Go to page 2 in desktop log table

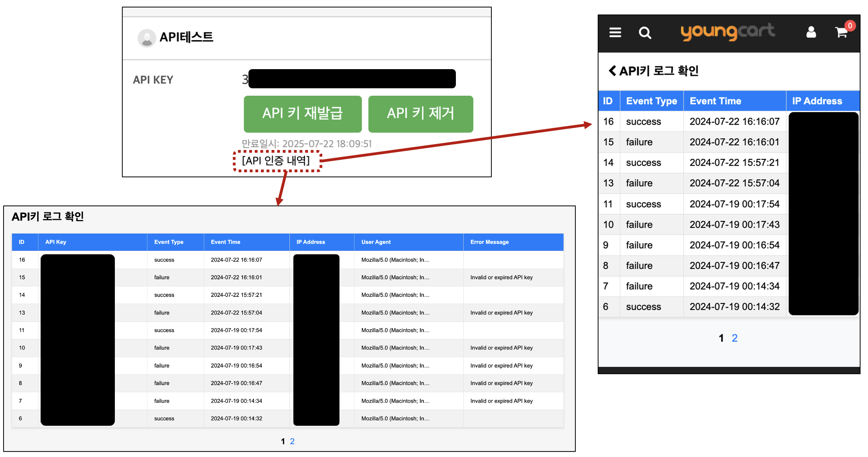tap(292, 441)
